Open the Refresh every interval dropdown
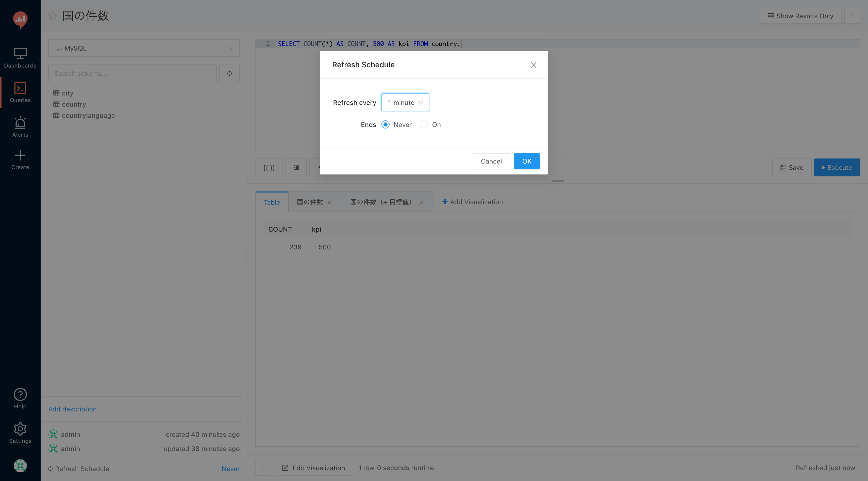 [405, 102]
